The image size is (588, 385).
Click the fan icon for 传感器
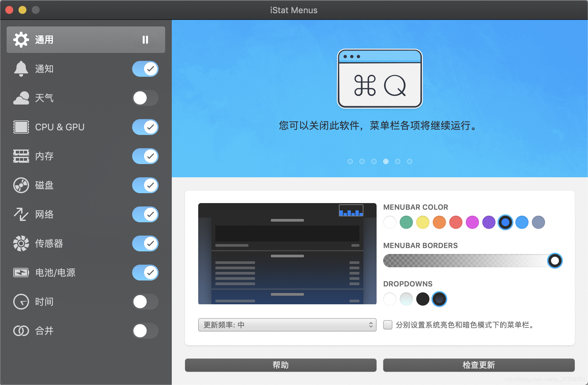click(x=21, y=243)
